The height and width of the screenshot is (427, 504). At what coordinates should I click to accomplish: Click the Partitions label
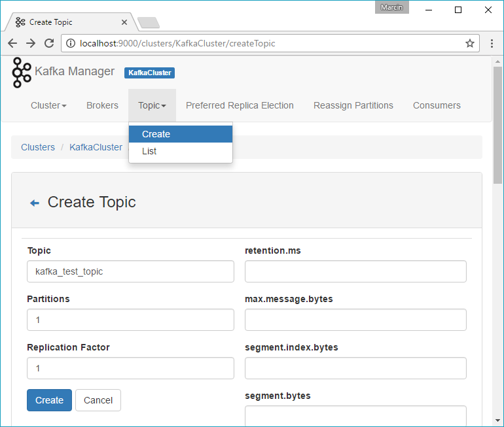point(48,299)
